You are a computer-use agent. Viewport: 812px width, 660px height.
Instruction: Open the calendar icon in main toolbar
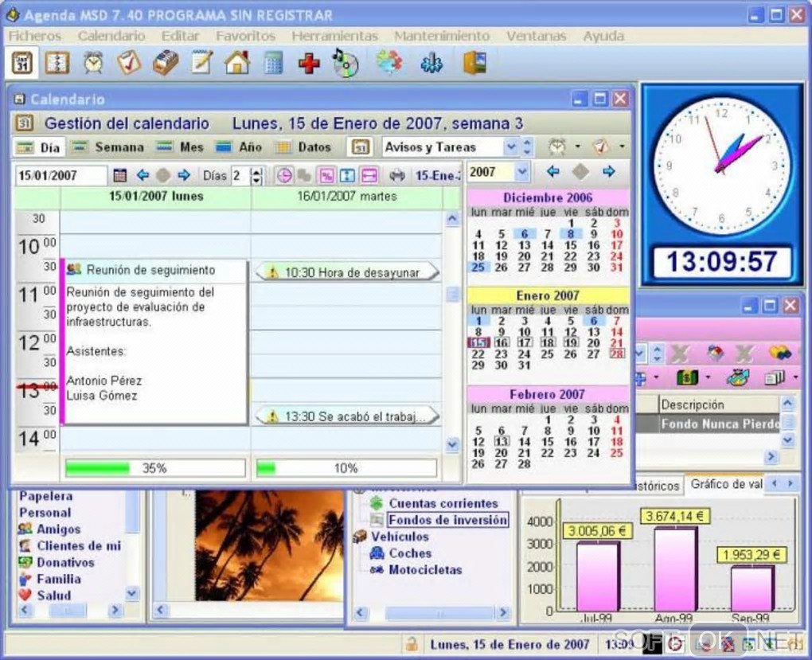21,63
